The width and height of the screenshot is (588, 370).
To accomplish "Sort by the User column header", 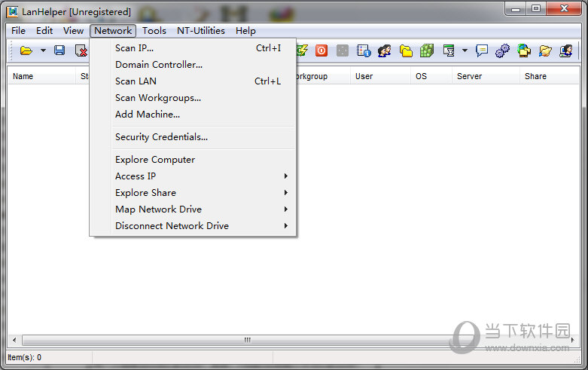I will point(380,76).
